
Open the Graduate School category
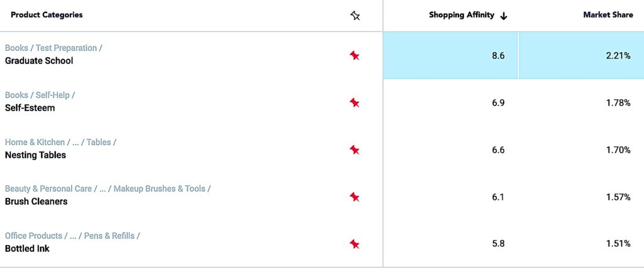(x=39, y=61)
